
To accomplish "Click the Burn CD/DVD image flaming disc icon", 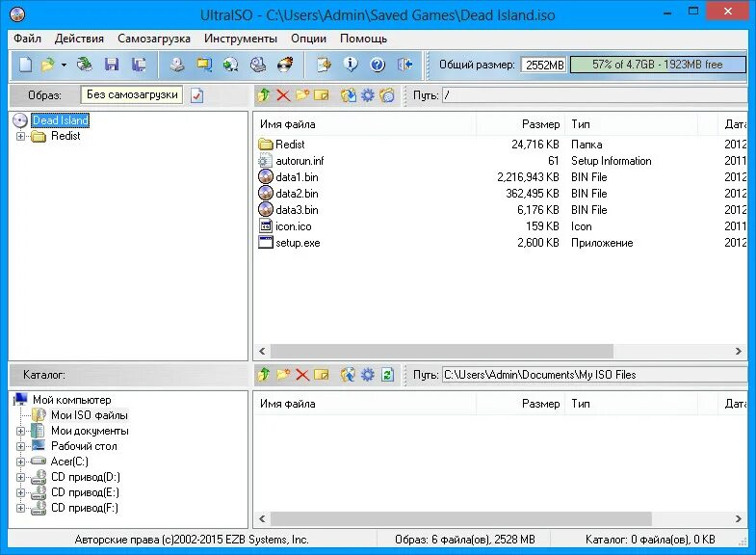I will [285, 65].
